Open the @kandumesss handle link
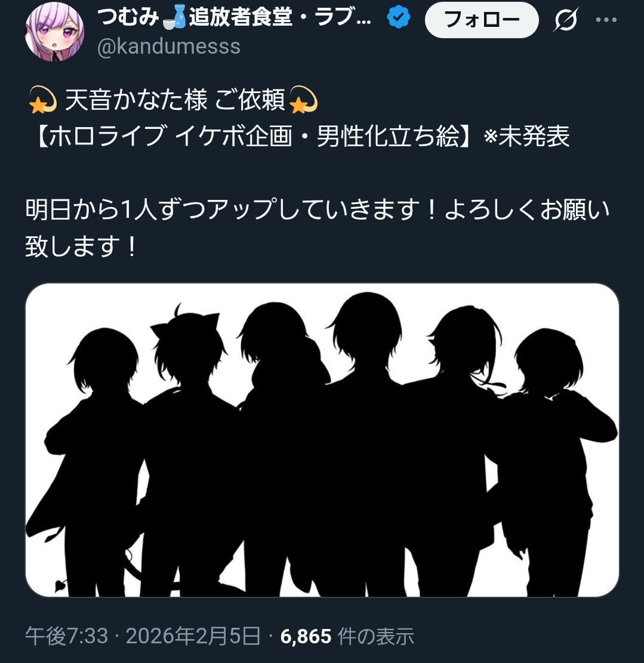The height and width of the screenshot is (663, 644). tap(169, 46)
